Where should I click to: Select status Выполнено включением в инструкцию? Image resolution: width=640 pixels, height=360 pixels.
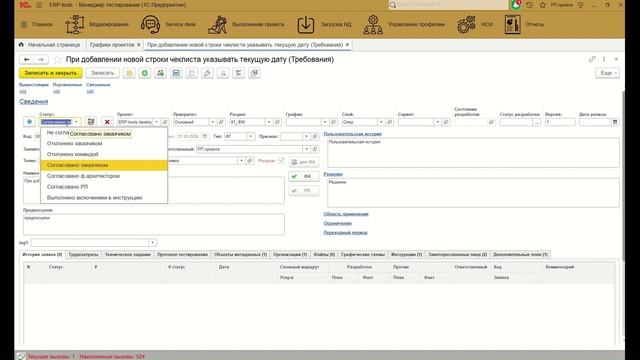click(104, 198)
